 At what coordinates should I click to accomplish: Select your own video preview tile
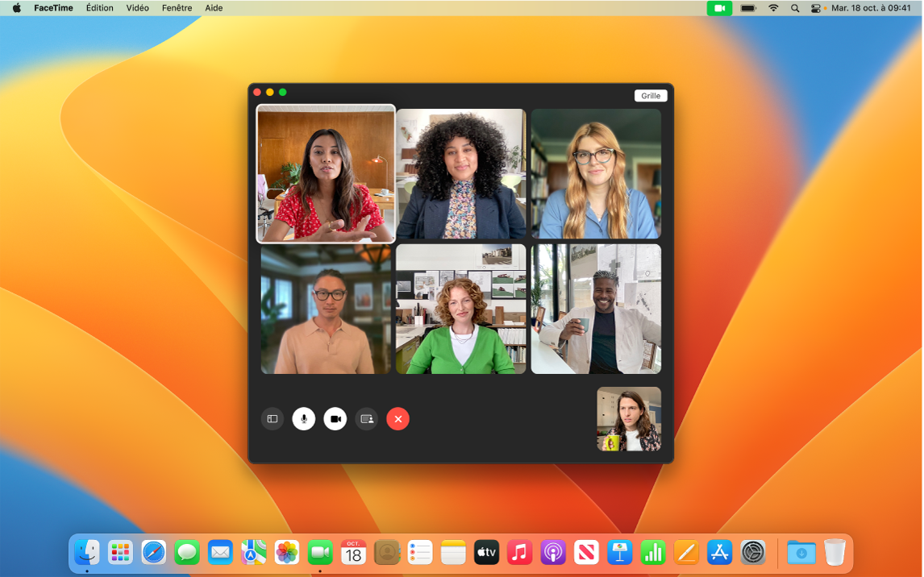[x=629, y=418]
